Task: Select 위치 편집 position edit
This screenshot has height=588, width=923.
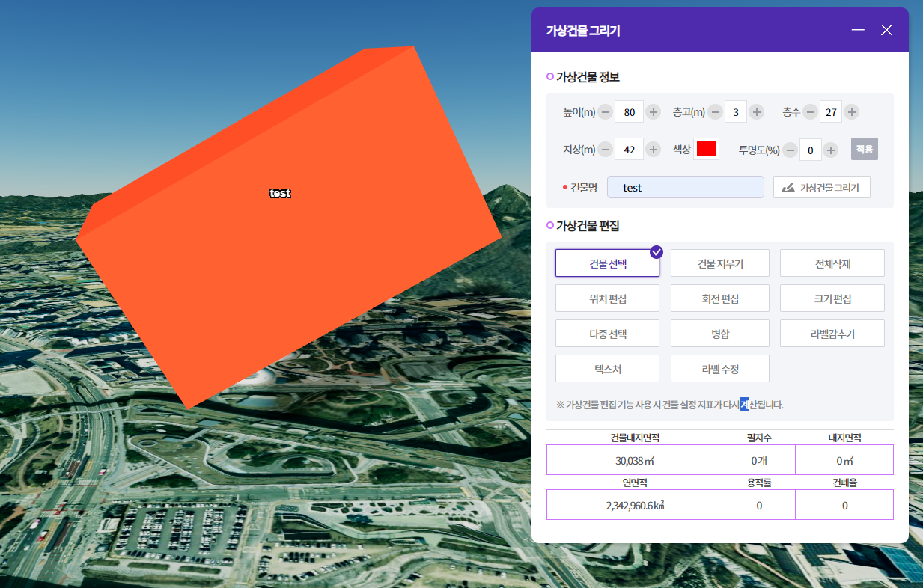Action: (607, 298)
